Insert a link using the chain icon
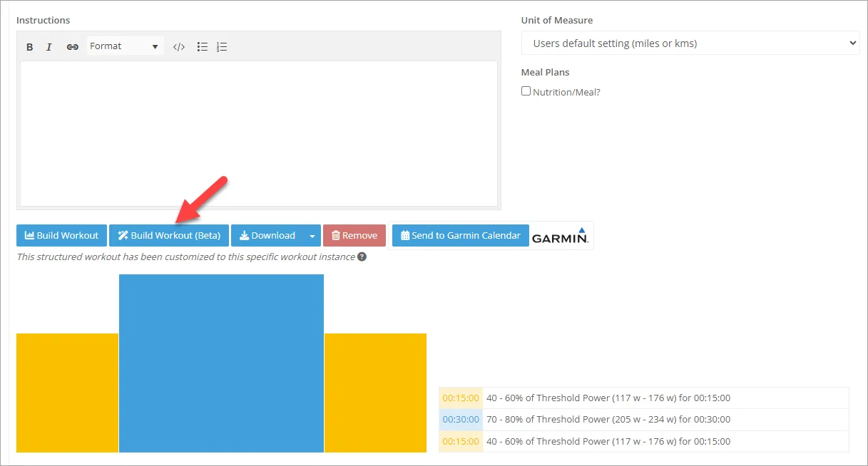The width and height of the screenshot is (868, 466). [x=72, y=47]
